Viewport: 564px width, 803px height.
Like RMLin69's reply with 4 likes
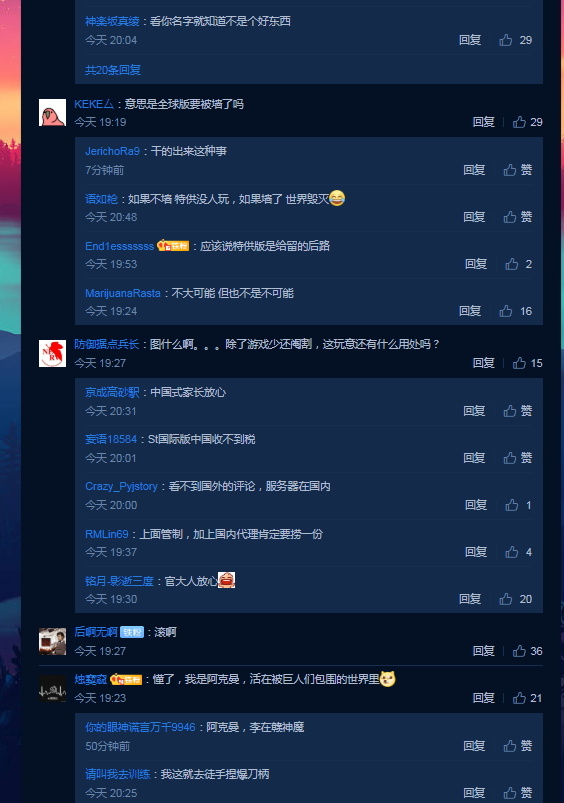pyautogui.click(x=518, y=552)
